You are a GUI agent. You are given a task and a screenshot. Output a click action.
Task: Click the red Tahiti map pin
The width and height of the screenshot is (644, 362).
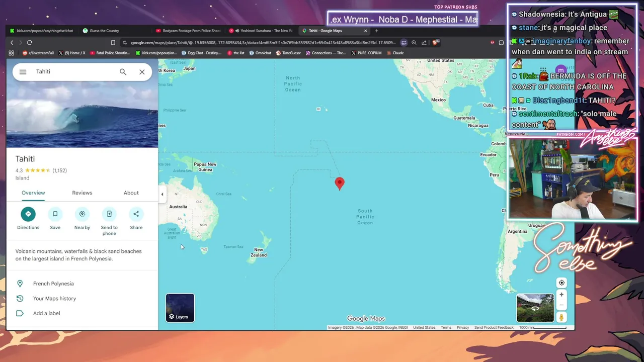pos(340,184)
